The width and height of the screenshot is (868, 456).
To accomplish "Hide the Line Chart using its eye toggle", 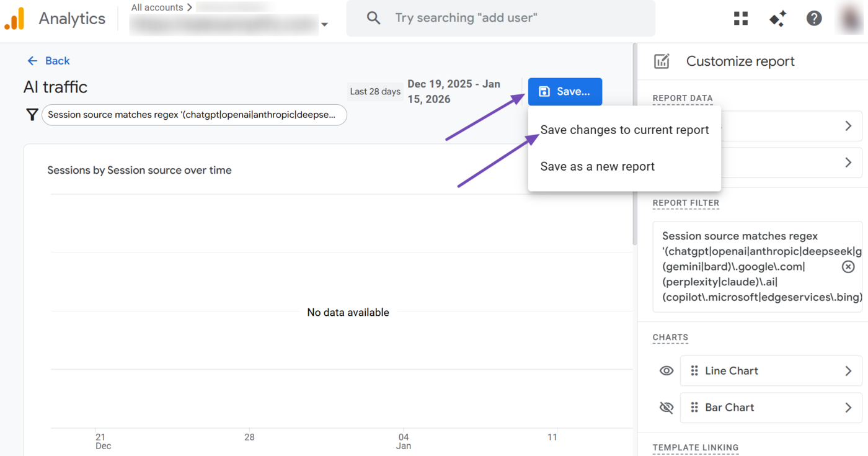I will tap(666, 370).
